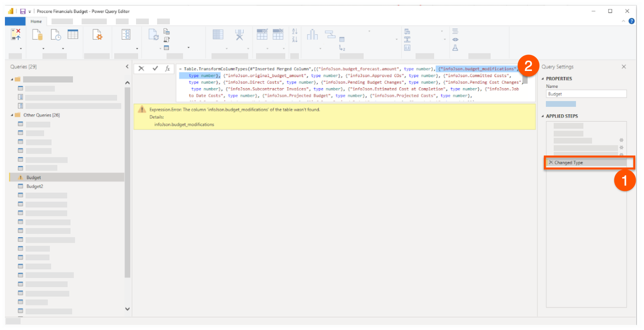Image resolution: width=644 pixels, height=330 pixels.
Task: Click the Refresh Preview icon
Action: tap(153, 35)
